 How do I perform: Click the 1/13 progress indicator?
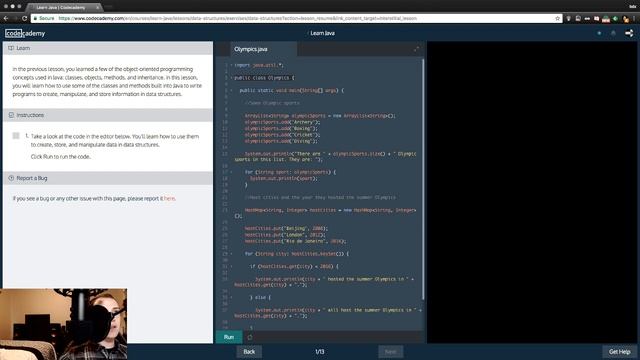point(320,351)
